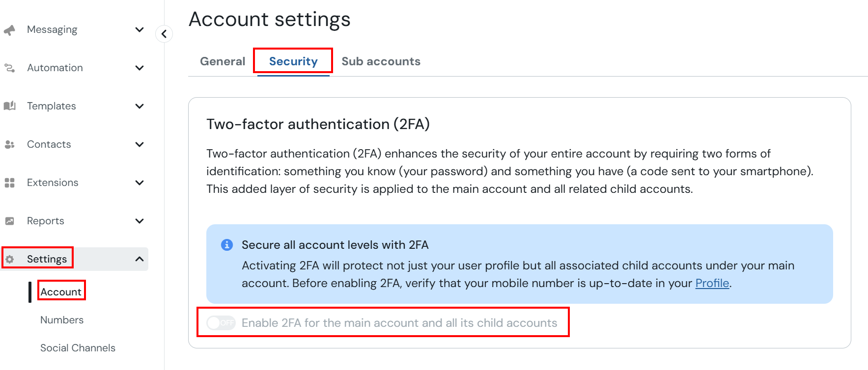Click the Settings gear icon
Screen dimensions: 868x370
9,259
